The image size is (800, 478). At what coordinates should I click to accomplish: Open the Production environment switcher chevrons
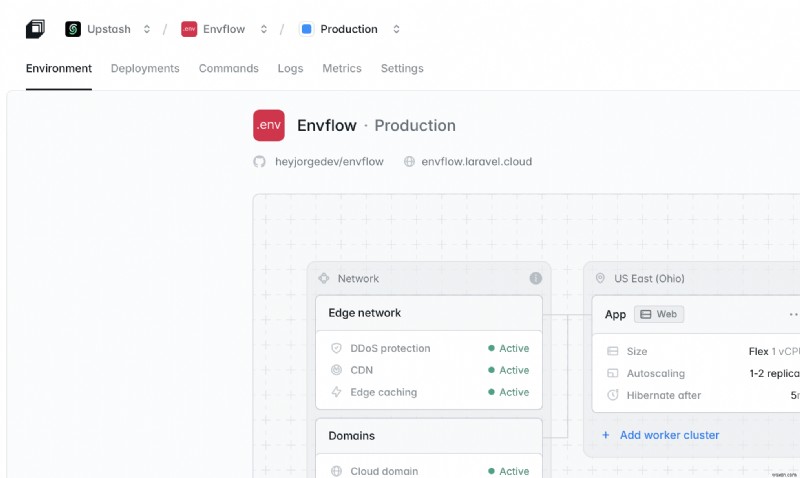[396, 29]
